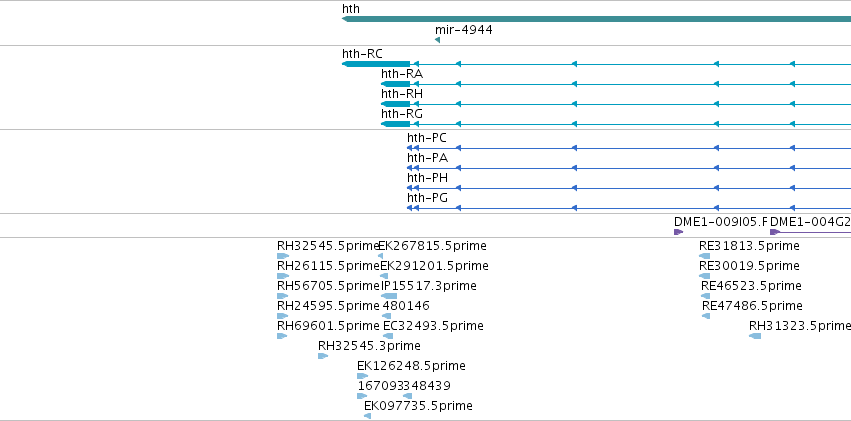The width and height of the screenshot is (851, 421).
Task: Select the hth-RA transcript exon block
Action: point(396,84)
